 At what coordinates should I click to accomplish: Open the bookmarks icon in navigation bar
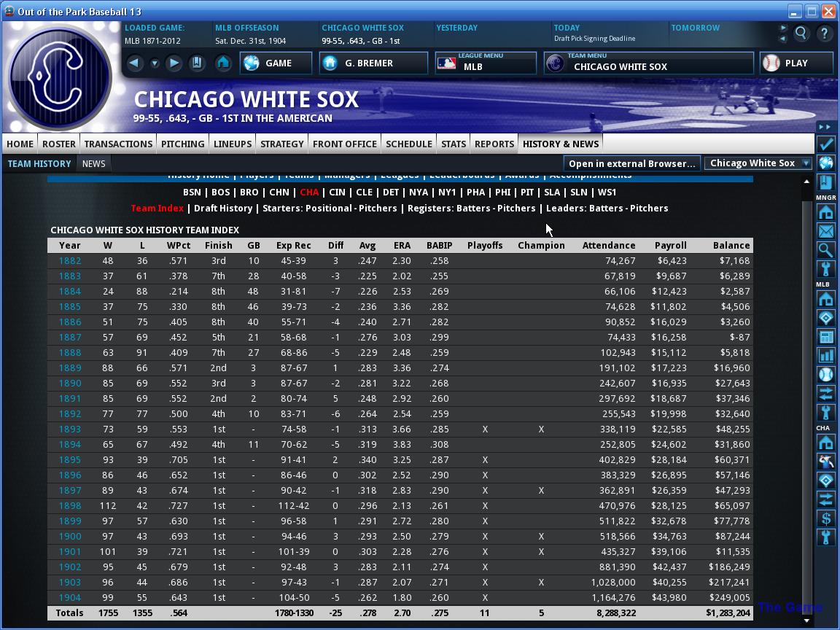(197, 63)
